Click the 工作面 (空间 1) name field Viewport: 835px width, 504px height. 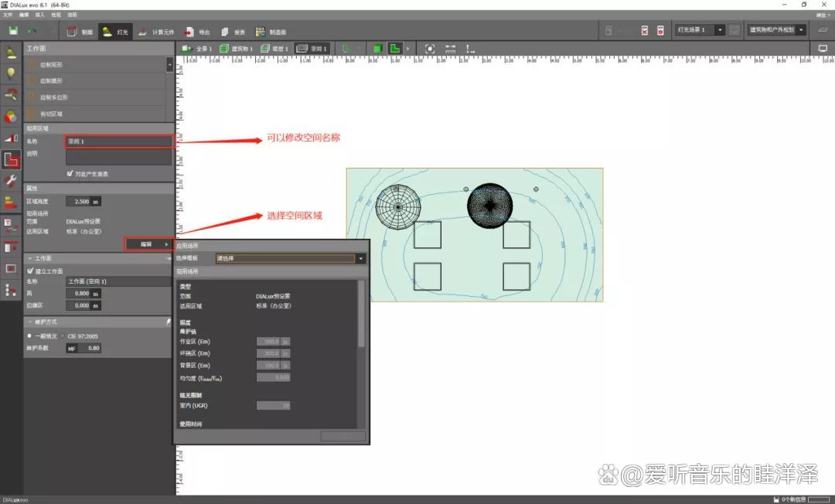point(118,281)
